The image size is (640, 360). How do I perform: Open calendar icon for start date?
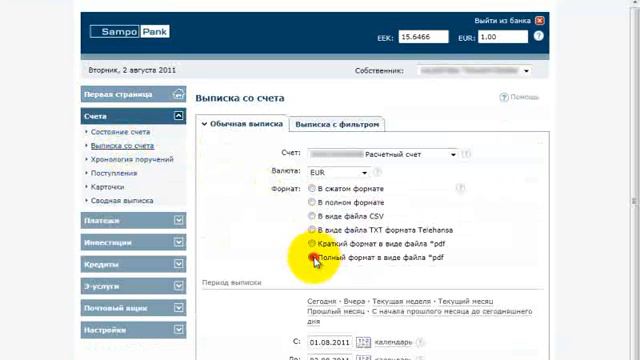[363, 342]
